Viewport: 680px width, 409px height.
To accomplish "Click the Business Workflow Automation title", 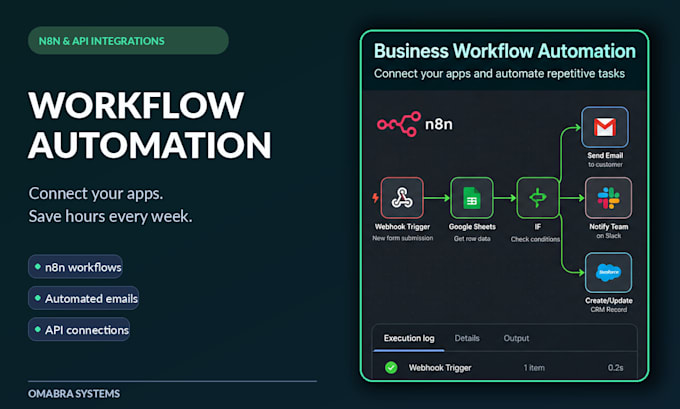I will pyautogui.click(x=505, y=51).
